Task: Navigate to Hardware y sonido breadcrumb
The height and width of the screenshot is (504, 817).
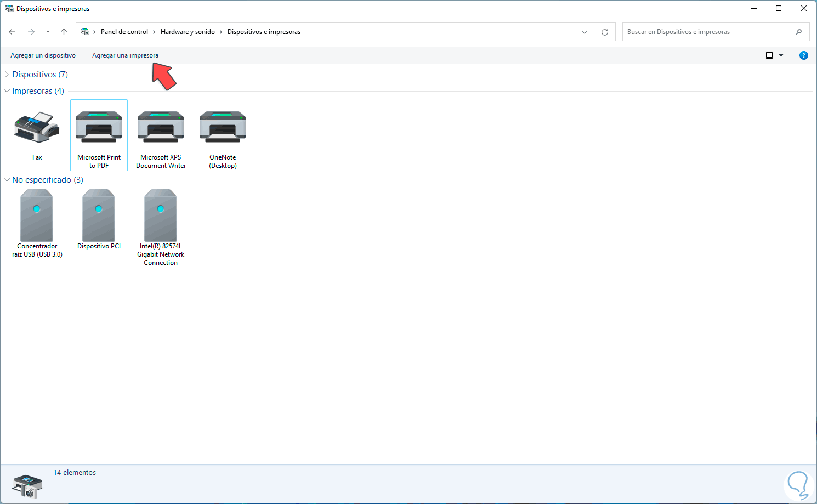Action: click(188, 32)
